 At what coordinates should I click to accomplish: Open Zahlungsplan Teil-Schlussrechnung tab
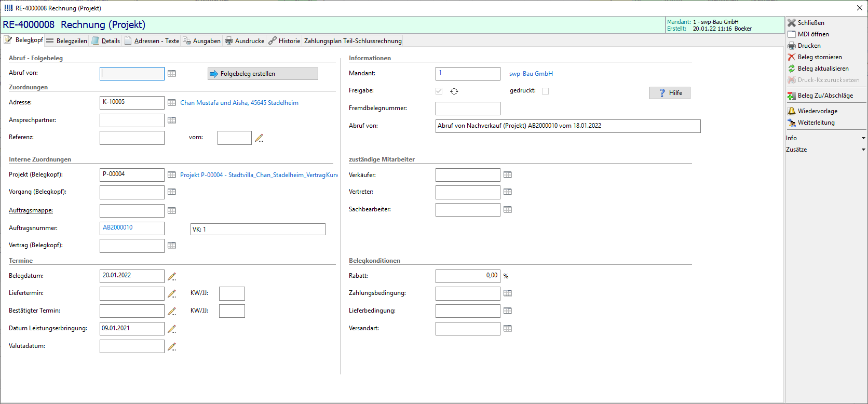353,41
